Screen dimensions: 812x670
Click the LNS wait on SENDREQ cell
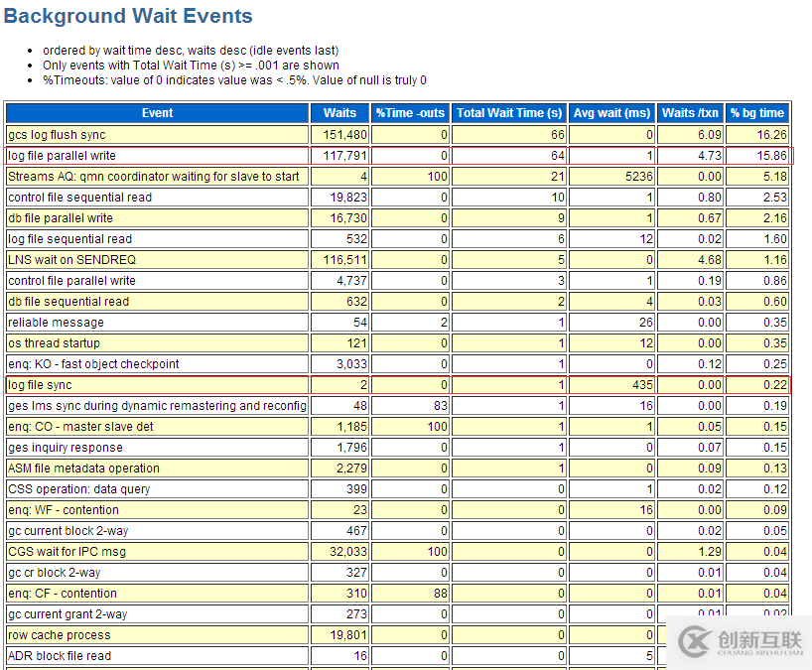click(157, 260)
